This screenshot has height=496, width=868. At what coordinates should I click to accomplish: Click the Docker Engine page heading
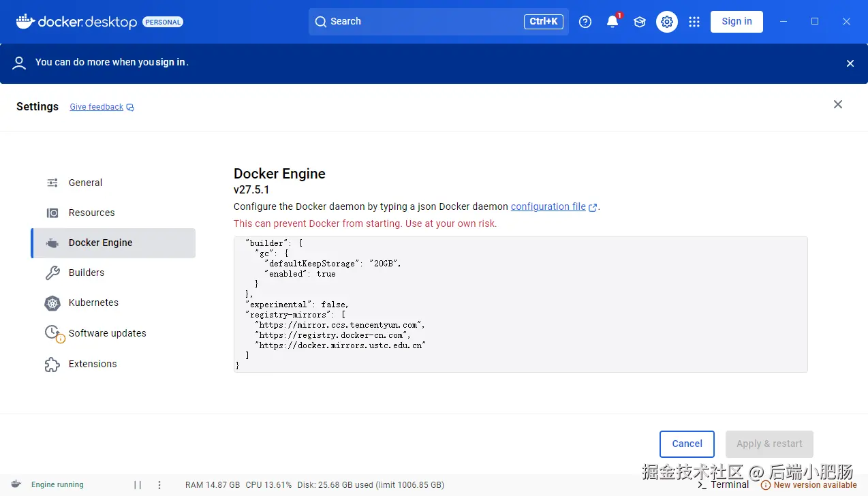(279, 174)
